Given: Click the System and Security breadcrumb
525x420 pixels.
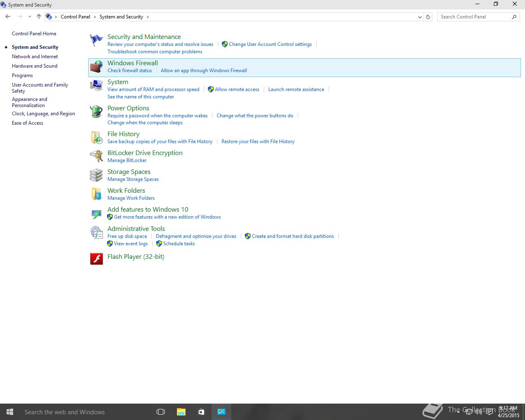Looking at the screenshot, I should coord(121,17).
